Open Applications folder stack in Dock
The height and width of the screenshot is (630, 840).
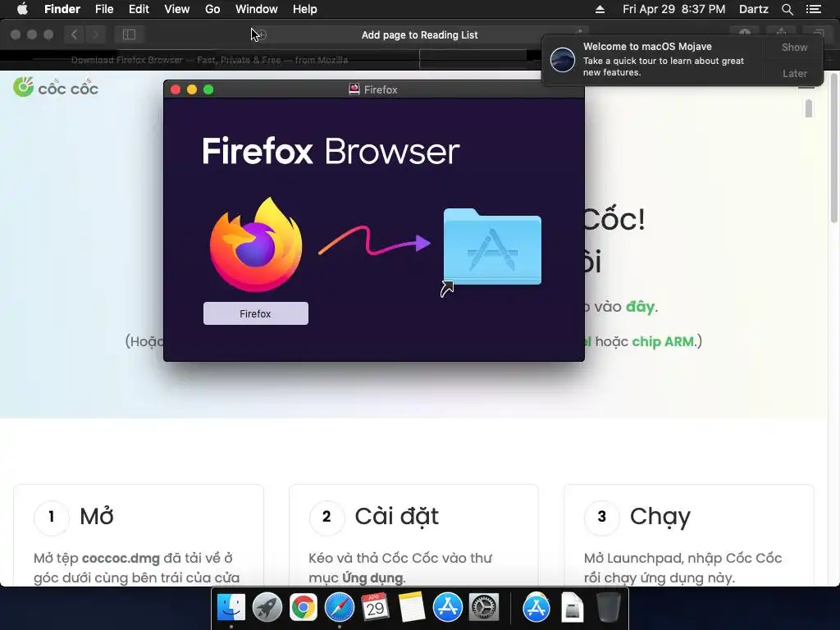pos(536,607)
